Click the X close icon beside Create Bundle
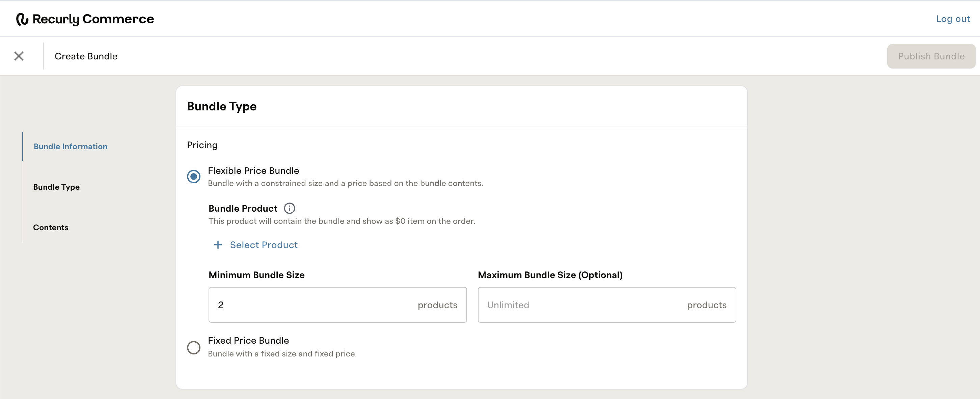The width and height of the screenshot is (980, 399). point(19,56)
